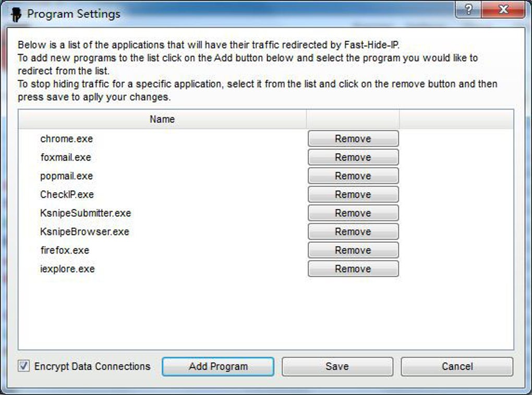Close the Program Settings window
Image resolution: width=532 pixels, height=395 pixels.
click(503, 10)
